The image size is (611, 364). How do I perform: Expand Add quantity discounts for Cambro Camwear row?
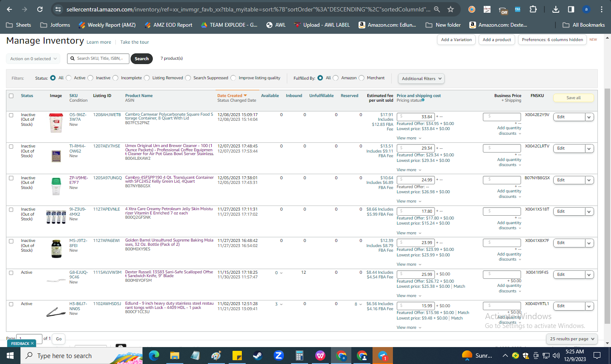tap(509, 131)
